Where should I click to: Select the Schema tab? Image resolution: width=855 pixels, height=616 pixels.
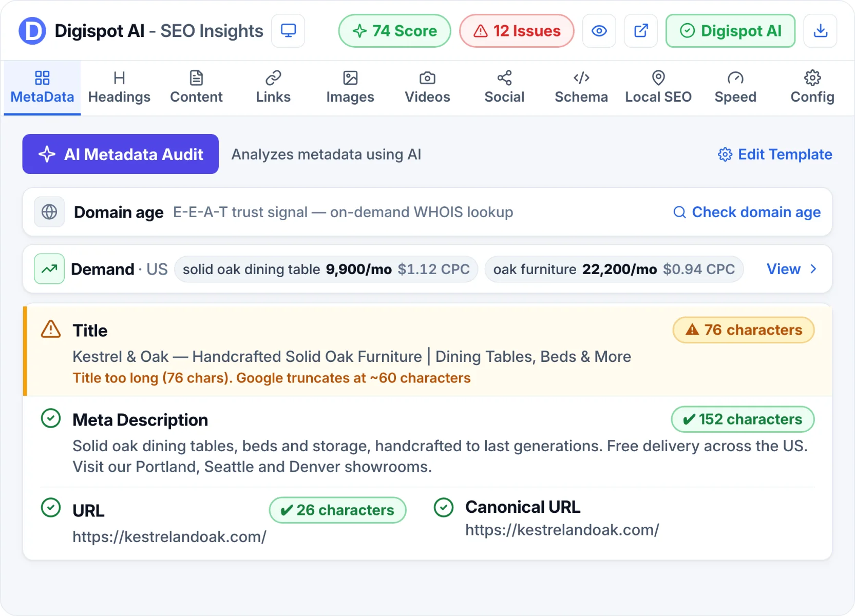point(581,88)
